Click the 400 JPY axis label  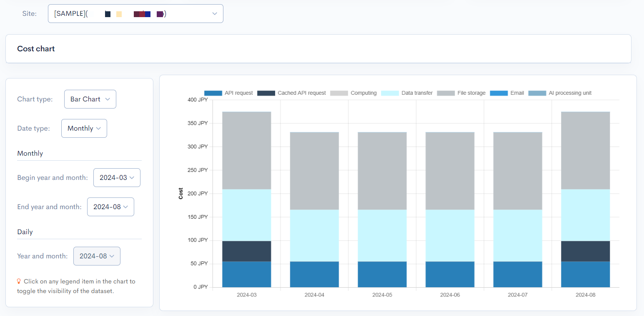[x=198, y=100]
